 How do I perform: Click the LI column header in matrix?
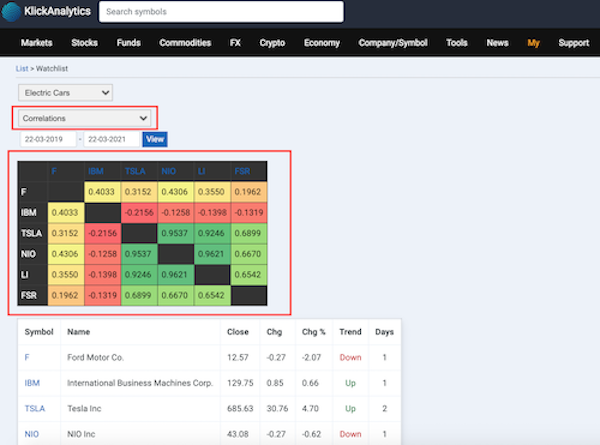click(x=202, y=171)
